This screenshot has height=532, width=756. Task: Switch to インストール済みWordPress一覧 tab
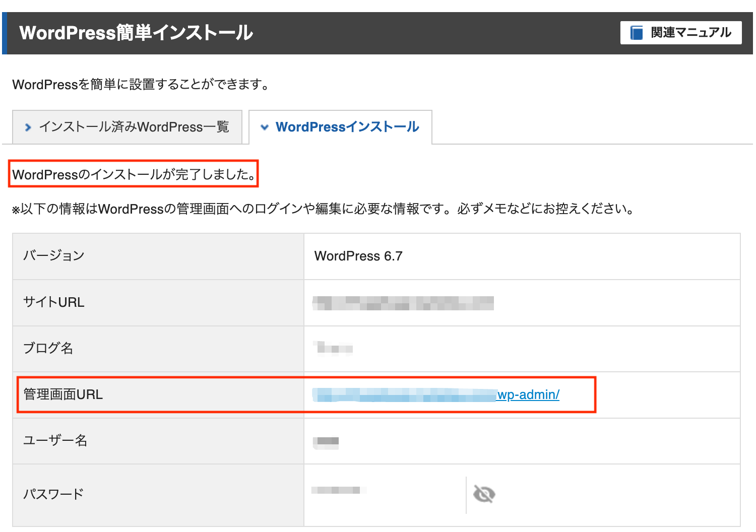point(127,127)
